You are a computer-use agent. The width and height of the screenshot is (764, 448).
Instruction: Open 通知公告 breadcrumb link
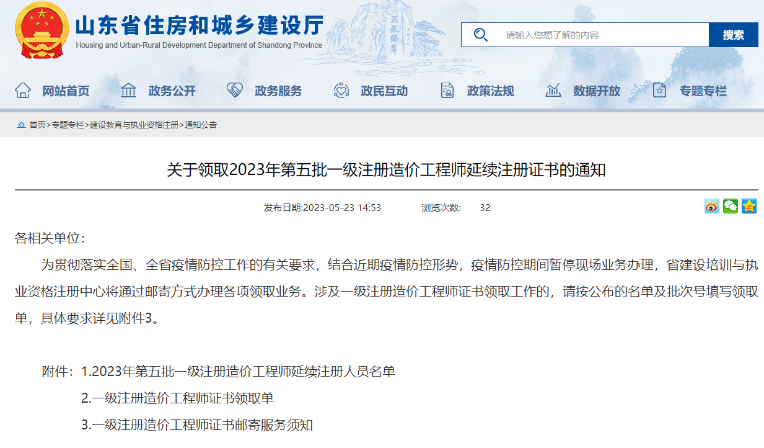click(201, 125)
